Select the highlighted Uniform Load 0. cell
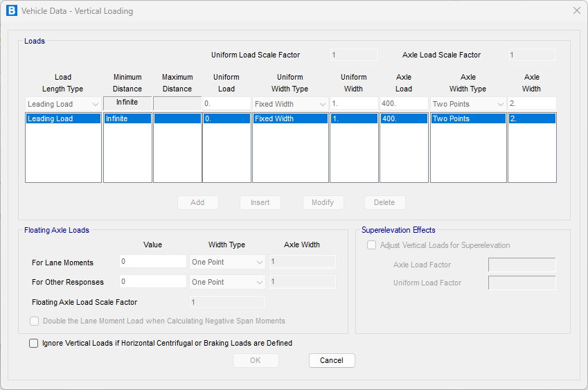The width and height of the screenshot is (588, 390). point(227,118)
